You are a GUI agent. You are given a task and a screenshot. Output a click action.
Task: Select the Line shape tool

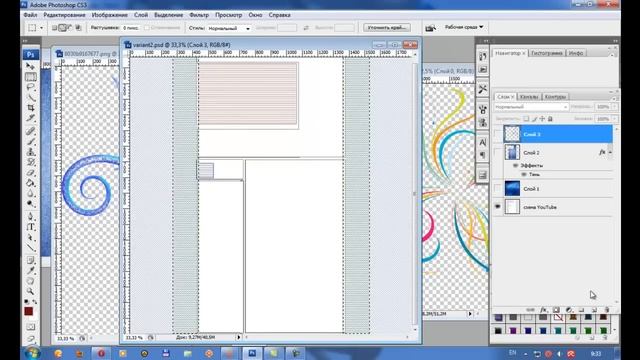click(31, 247)
